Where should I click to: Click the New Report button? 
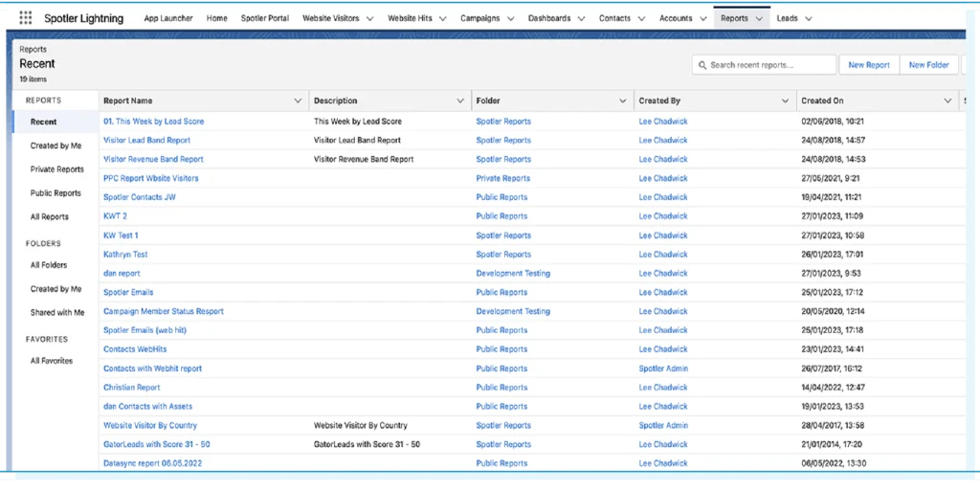869,65
